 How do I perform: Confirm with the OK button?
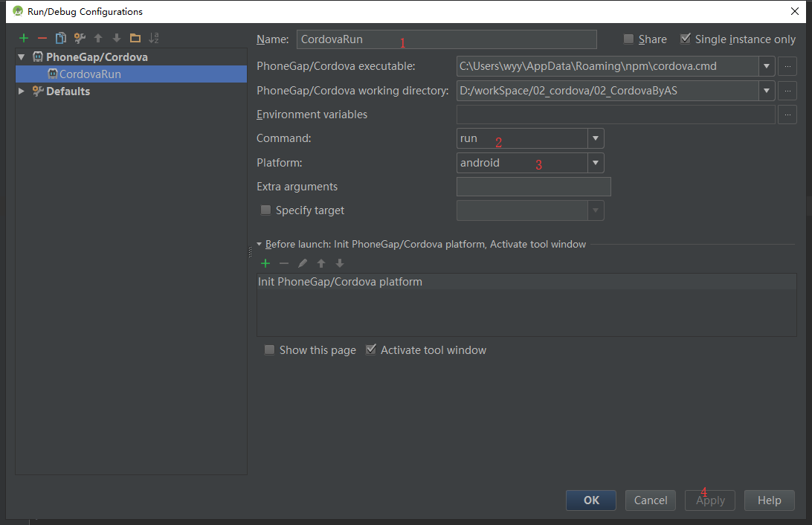click(x=591, y=500)
